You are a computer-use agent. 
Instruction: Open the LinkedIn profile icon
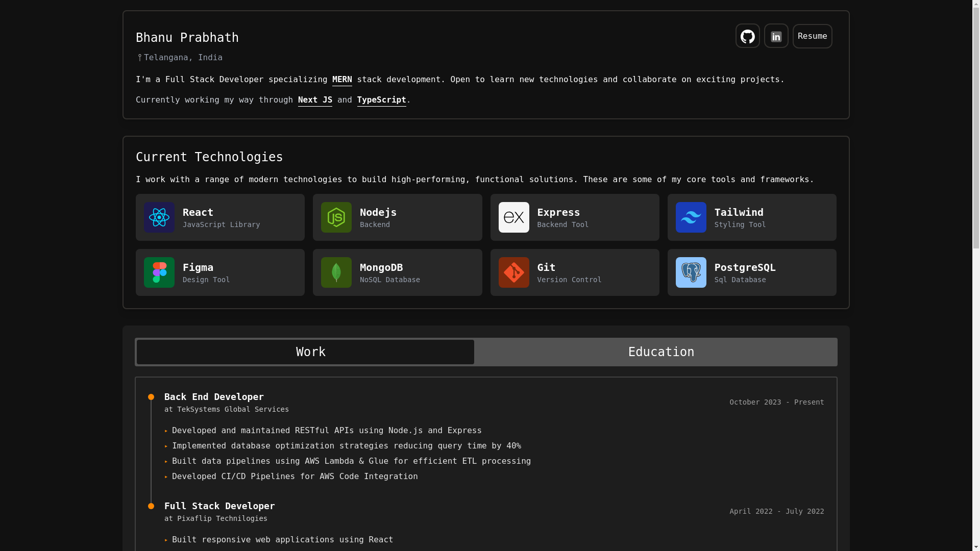[776, 36]
